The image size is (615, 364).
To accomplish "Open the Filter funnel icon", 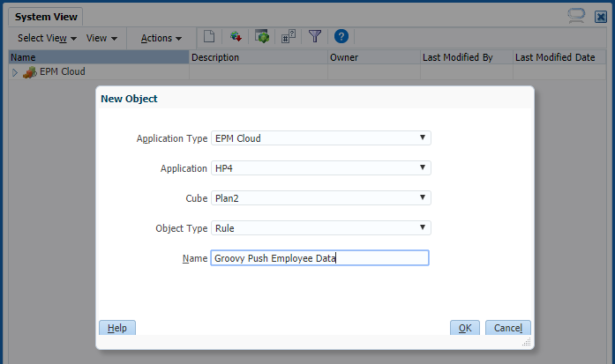I will tap(314, 37).
